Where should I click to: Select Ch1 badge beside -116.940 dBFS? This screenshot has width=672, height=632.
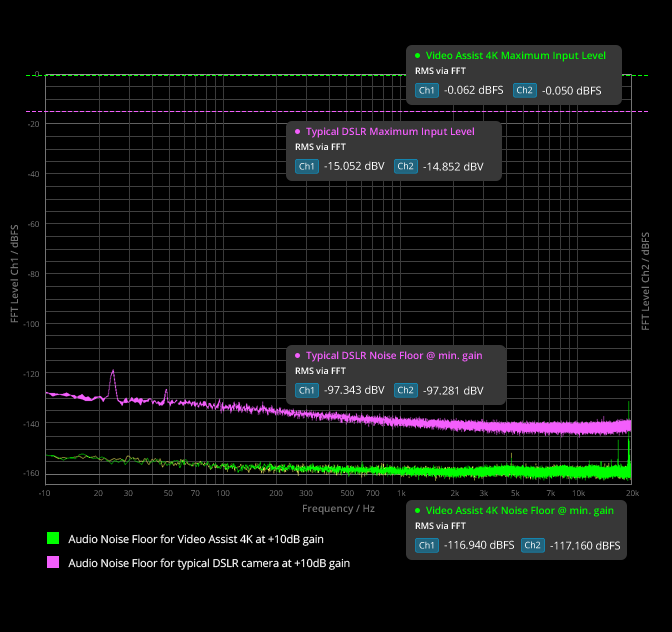point(427,545)
